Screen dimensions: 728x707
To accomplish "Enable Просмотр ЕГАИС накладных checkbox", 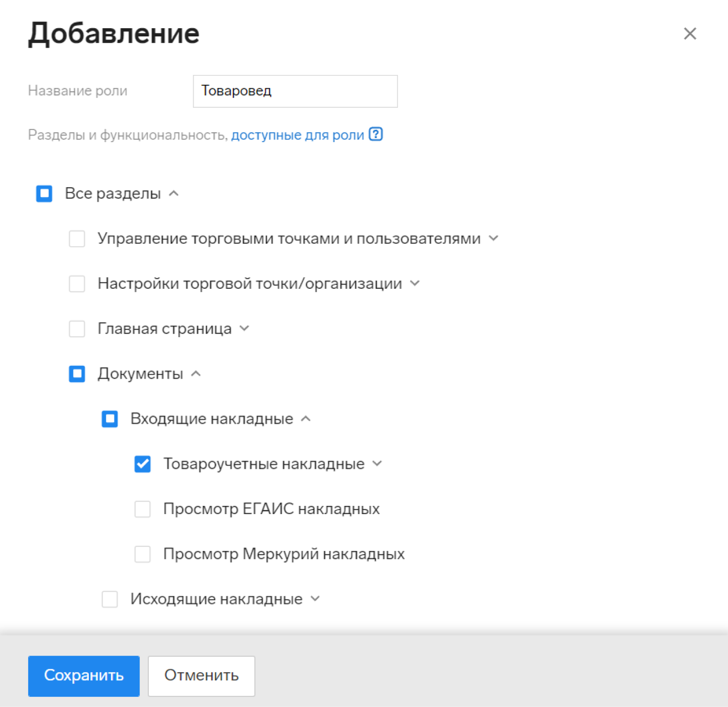I will point(143,509).
